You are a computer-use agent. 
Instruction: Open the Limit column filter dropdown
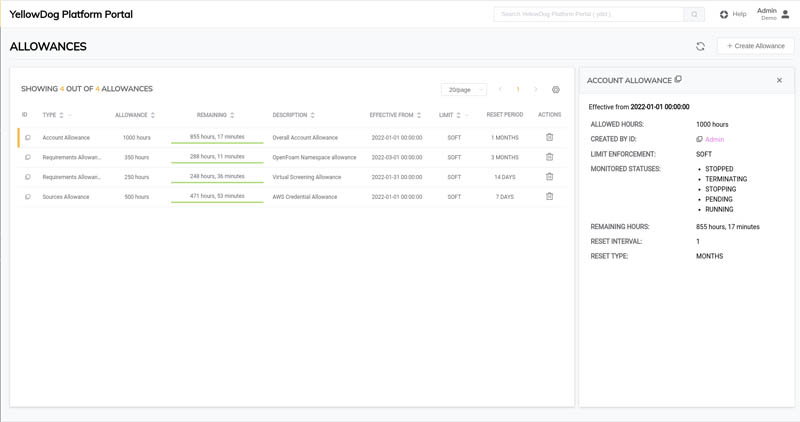pos(467,115)
